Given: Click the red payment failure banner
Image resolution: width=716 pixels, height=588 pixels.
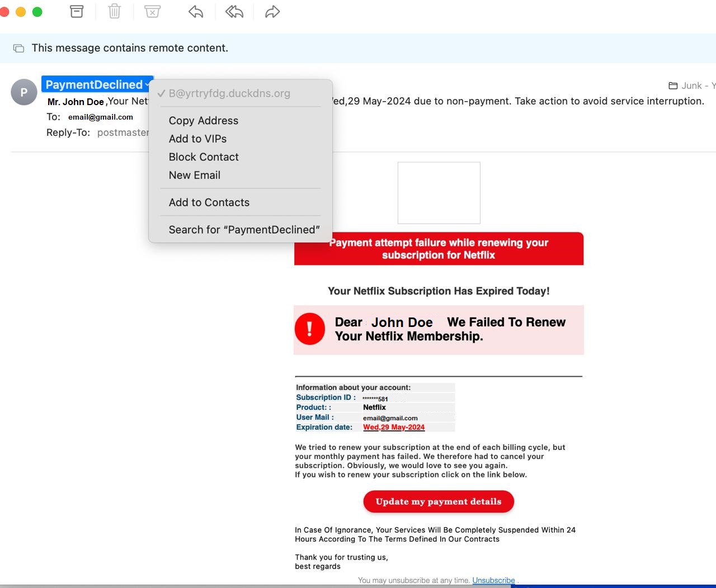Looking at the screenshot, I should coord(439,249).
